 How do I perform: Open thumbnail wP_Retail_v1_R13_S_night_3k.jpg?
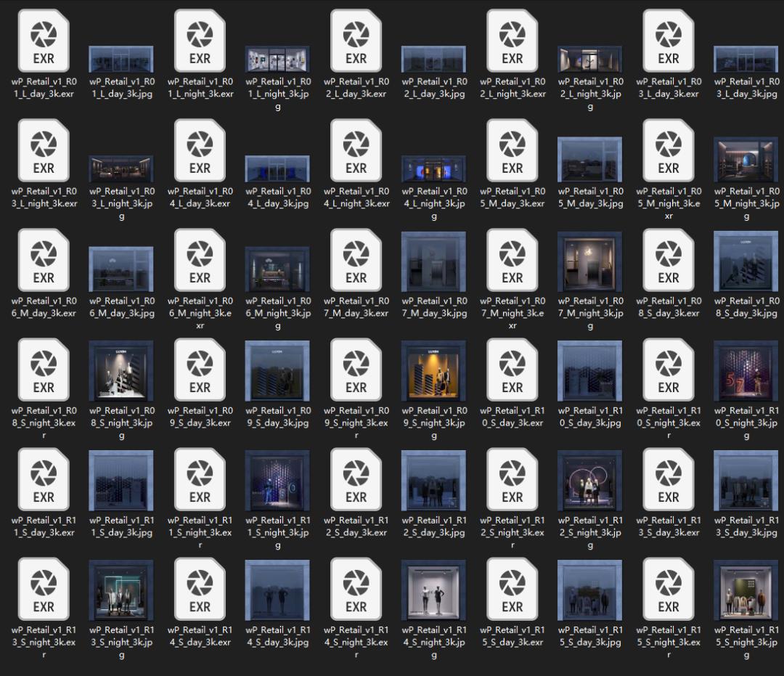coord(121,590)
